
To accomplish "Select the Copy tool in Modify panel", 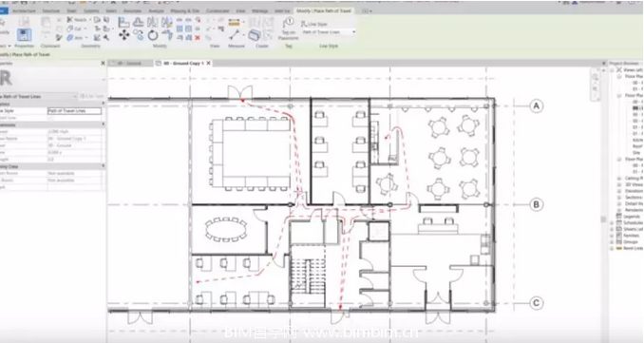I will 139,35.
